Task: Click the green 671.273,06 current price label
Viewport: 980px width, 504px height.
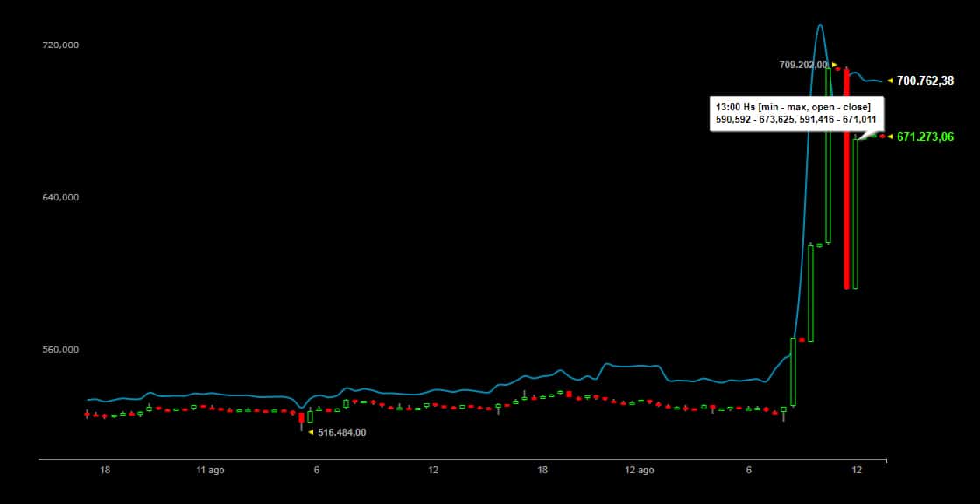Action: 925,137
